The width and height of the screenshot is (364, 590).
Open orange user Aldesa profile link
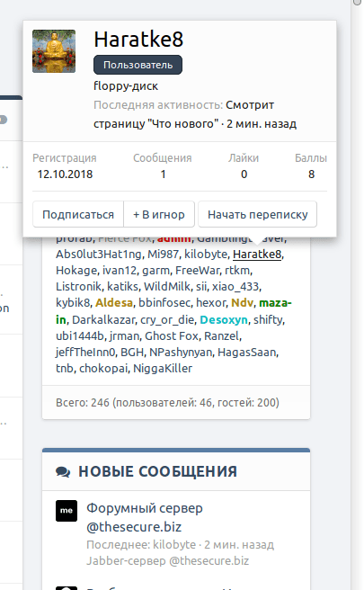pyautogui.click(x=114, y=303)
